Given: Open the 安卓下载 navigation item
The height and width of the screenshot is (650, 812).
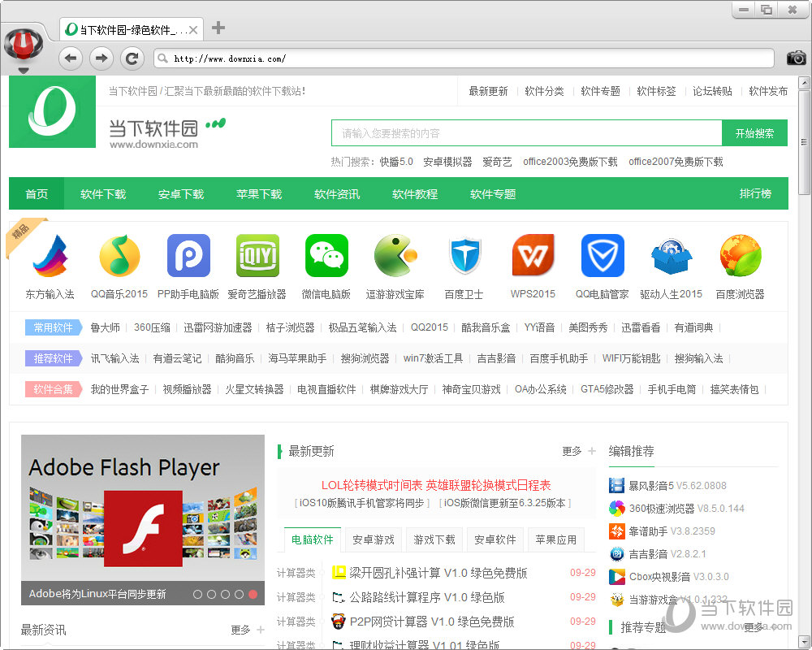Looking at the screenshot, I should (181, 194).
